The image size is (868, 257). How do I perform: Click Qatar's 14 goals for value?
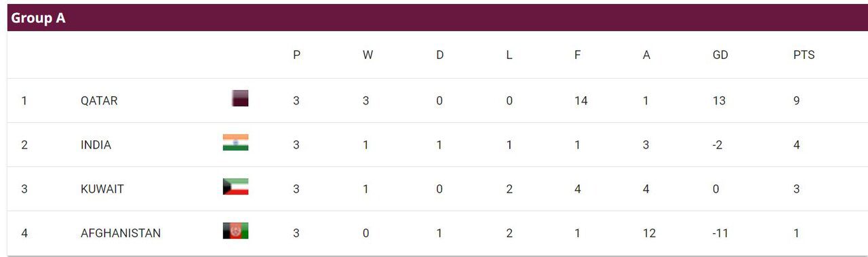[580, 100]
